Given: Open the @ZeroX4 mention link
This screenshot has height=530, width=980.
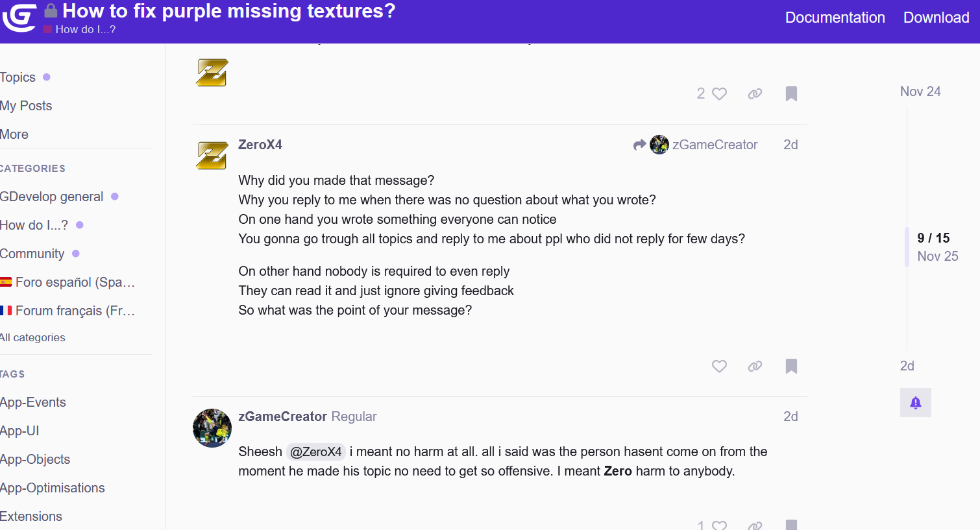Looking at the screenshot, I should (315, 452).
